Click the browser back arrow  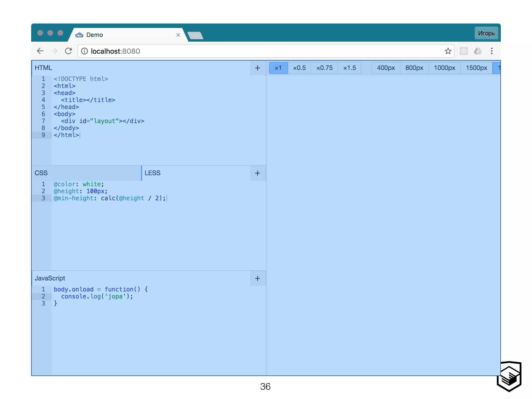point(40,51)
